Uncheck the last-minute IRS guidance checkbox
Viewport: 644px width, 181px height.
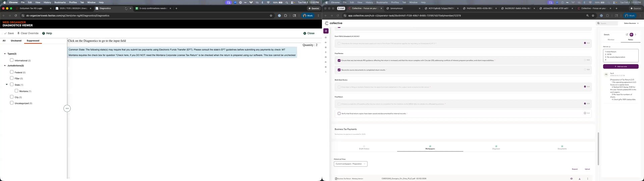pyautogui.click(x=339, y=60)
